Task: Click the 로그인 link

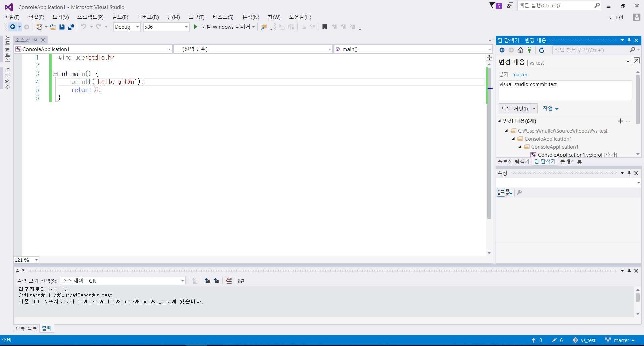Action: (616, 17)
